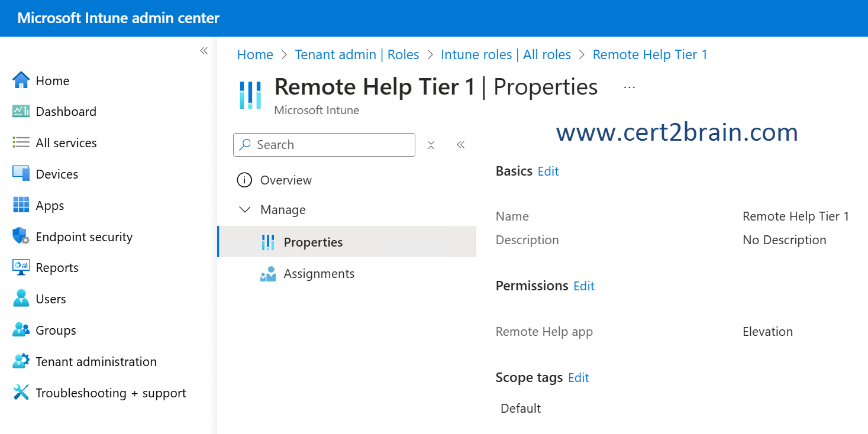Viewport: 868px width, 434px height.
Task: Go to Apps in the sidebar
Action: 50,206
